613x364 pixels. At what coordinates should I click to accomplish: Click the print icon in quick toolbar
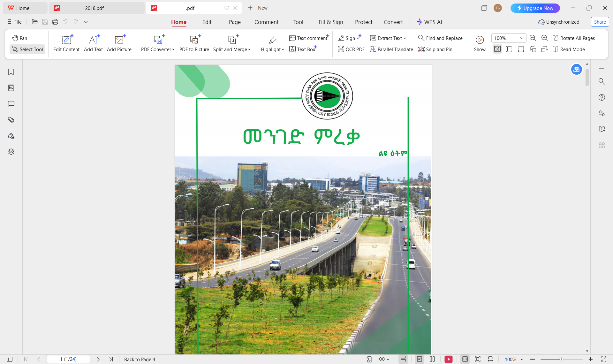(55, 22)
